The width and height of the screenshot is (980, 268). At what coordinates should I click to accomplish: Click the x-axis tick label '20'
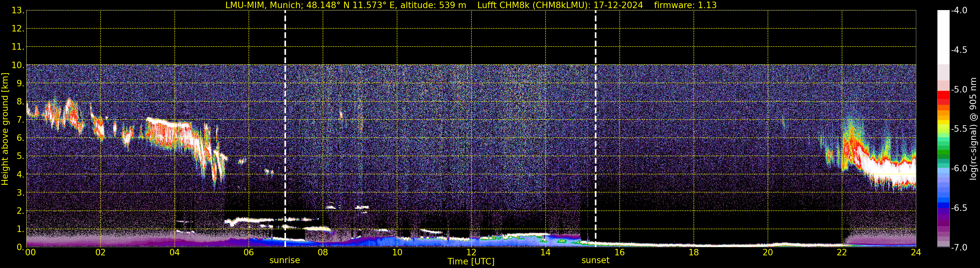point(768,253)
